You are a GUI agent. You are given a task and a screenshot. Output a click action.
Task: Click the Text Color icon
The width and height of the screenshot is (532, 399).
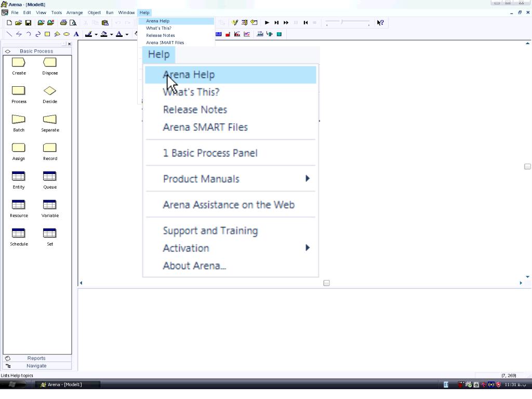[x=119, y=34]
